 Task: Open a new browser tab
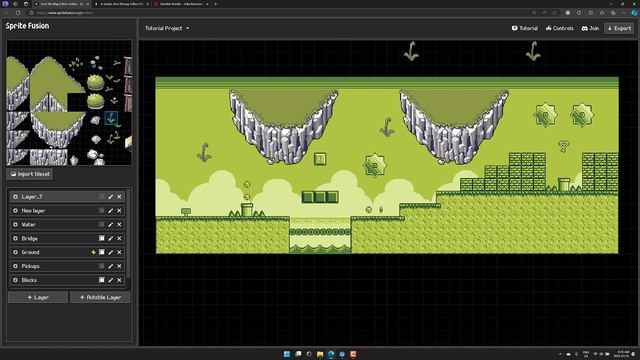216,4
